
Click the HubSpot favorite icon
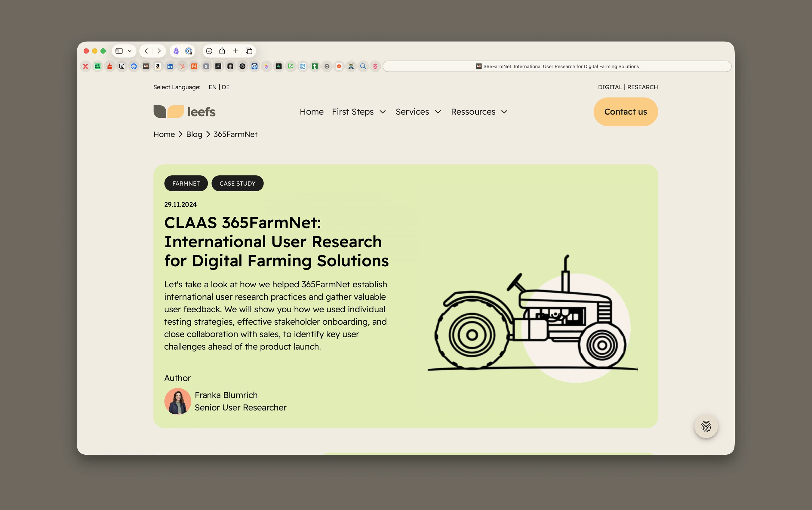[x=182, y=66]
